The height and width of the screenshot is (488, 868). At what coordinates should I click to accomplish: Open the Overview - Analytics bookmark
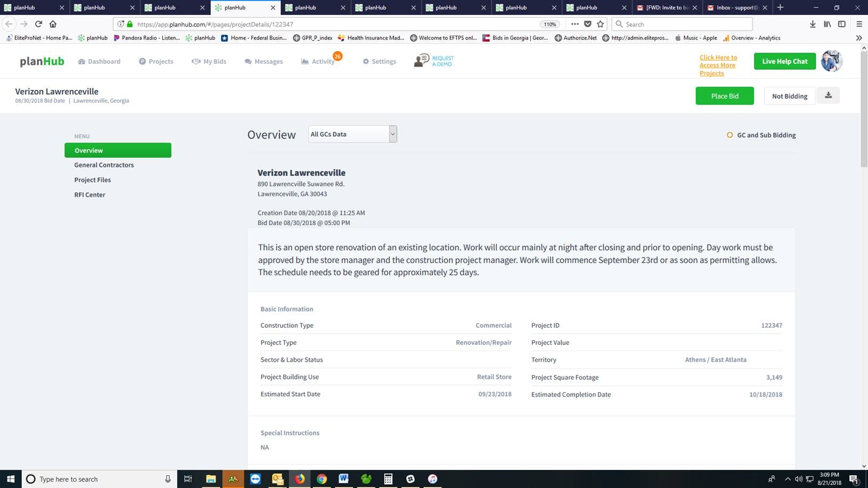[751, 38]
